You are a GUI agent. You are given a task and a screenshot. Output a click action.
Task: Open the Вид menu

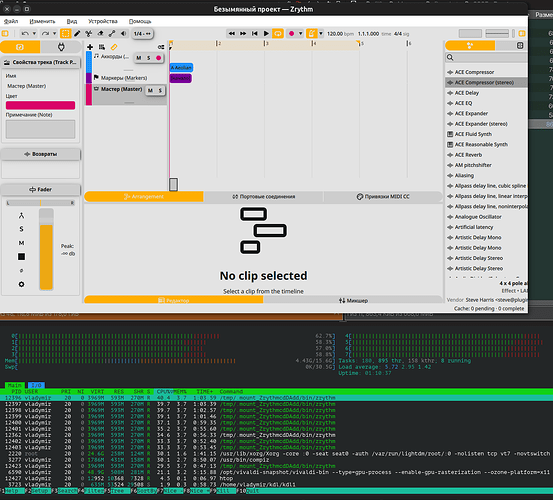point(72,21)
